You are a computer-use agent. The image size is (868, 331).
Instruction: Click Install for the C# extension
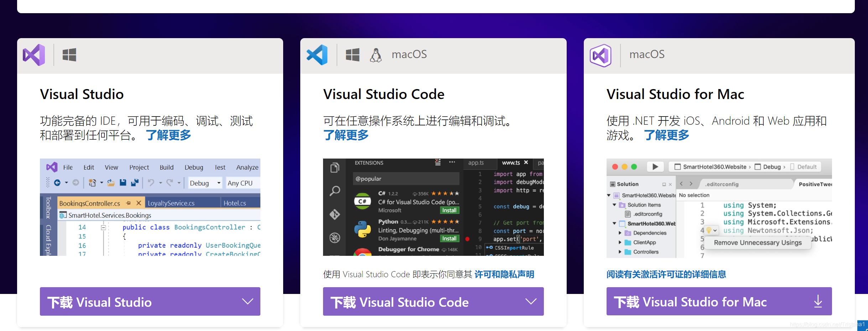449,211
